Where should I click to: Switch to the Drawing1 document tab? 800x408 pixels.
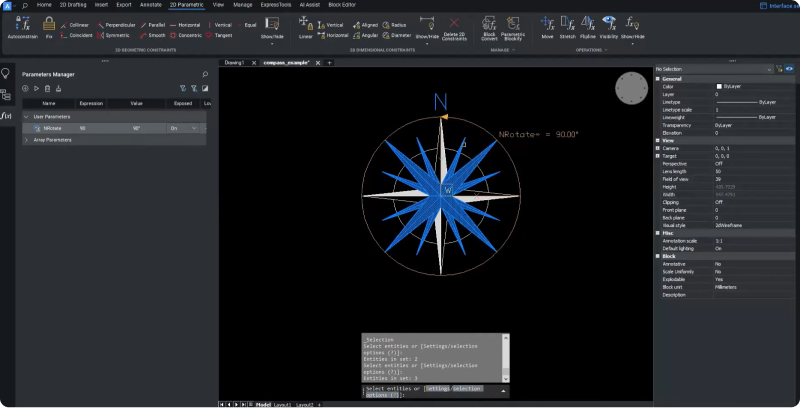[234, 62]
